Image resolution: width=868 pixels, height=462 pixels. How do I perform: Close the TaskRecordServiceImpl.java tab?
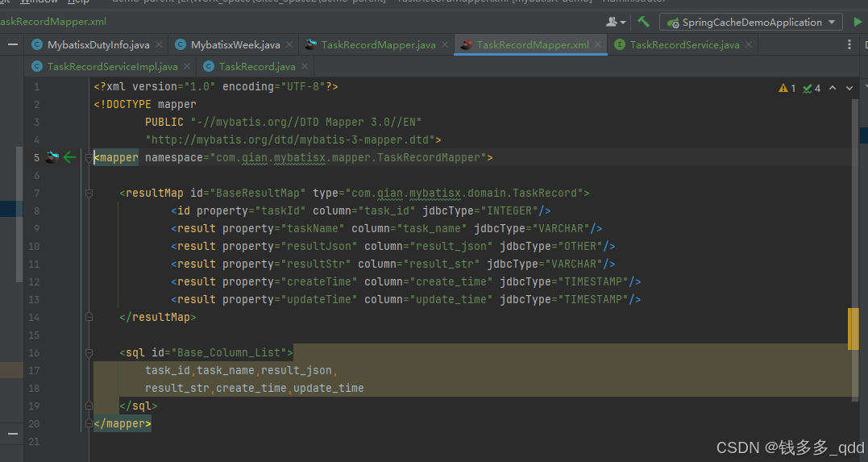pos(187,66)
